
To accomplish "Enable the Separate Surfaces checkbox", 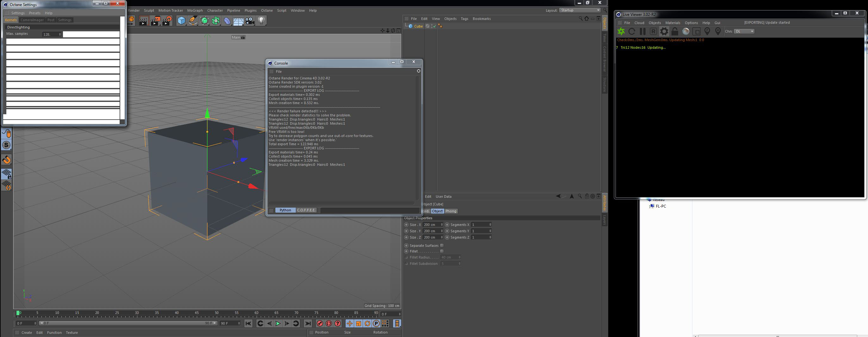I will click(x=442, y=245).
